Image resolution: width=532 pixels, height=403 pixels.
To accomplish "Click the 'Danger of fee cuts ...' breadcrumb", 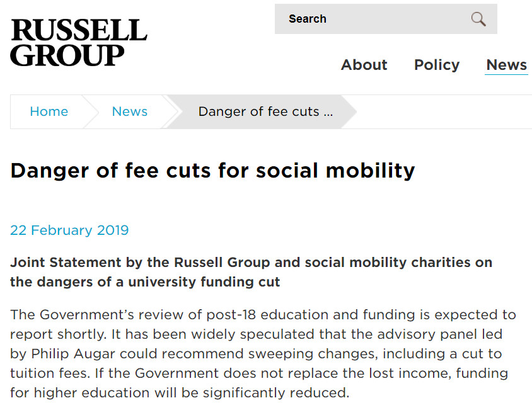I will pyautogui.click(x=265, y=111).
